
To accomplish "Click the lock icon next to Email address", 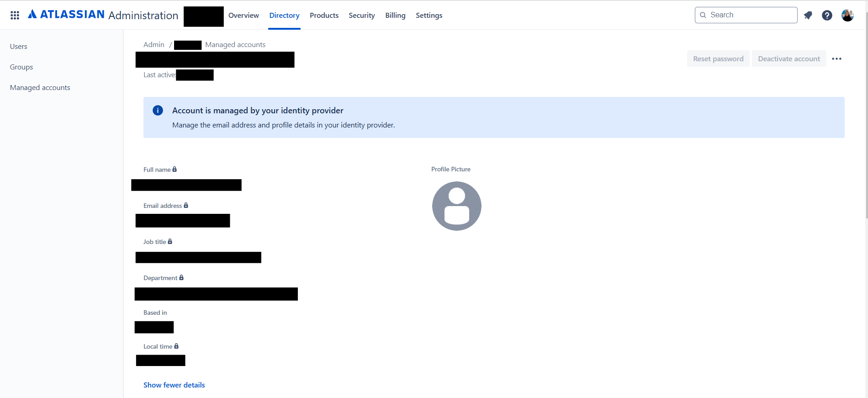I will [186, 205].
